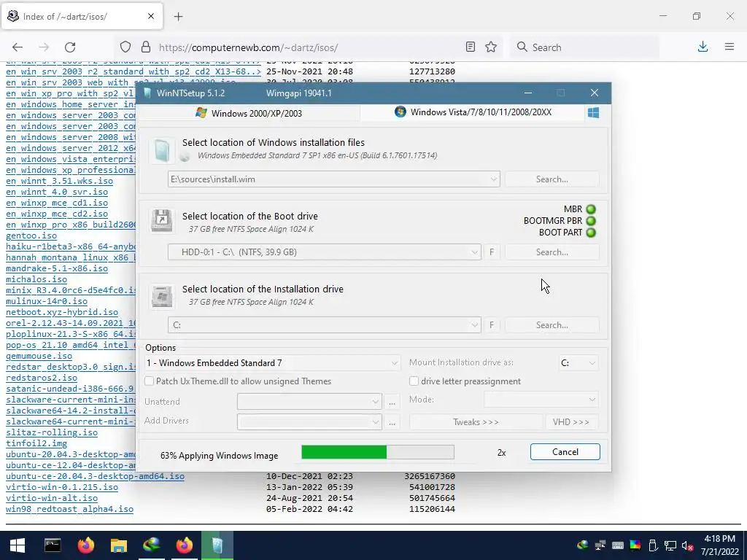Click the shield tracking protection icon
The height and width of the screenshot is (560, 747).
click(125, 47)
